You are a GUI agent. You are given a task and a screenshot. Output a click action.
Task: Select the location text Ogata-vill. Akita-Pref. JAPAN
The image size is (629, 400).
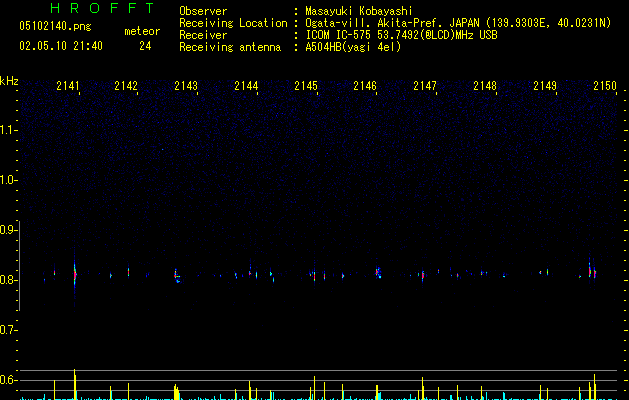tap(392, 23)
